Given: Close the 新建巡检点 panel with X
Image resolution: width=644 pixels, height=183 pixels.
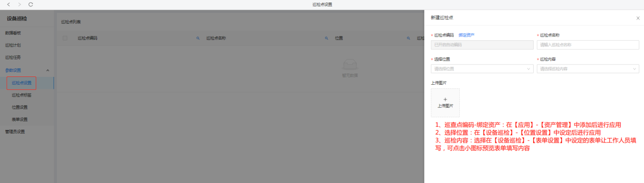Looking at the screenshot, I should (638, 18).
